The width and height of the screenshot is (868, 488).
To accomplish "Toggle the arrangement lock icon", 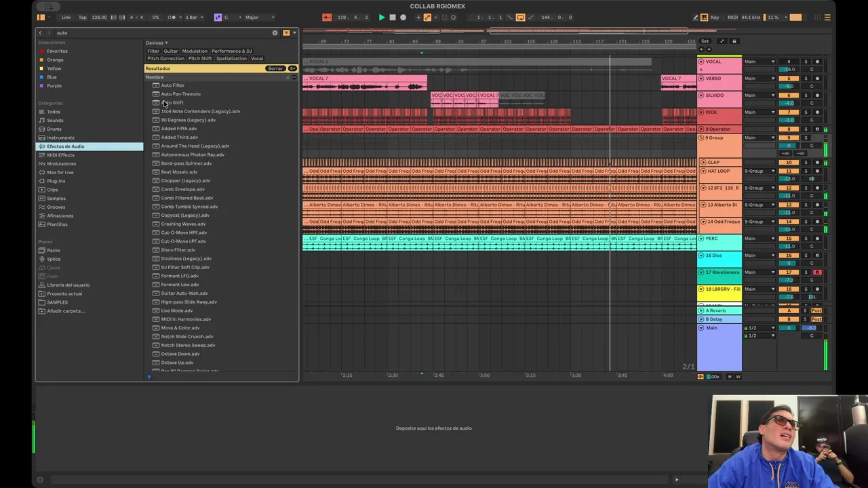I will coord(734,41).
